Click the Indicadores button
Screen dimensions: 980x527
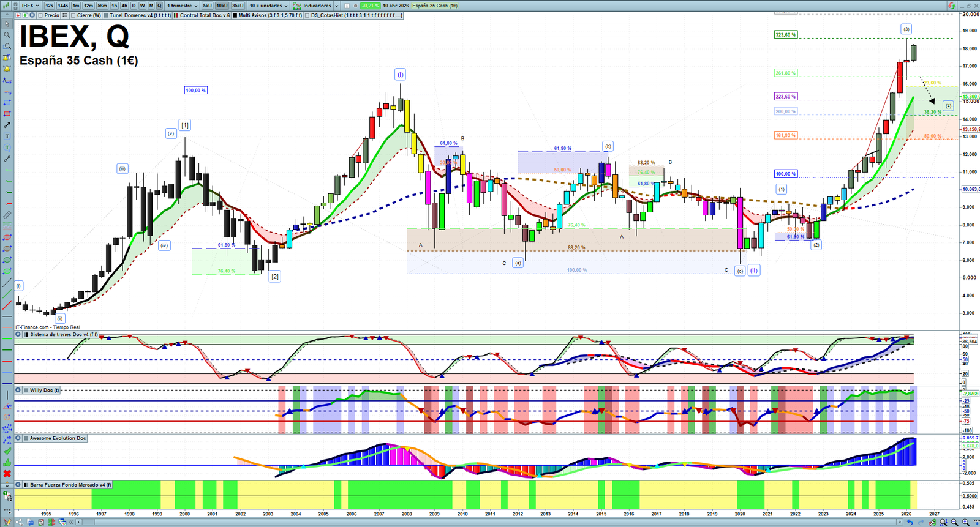click(316, 6)
